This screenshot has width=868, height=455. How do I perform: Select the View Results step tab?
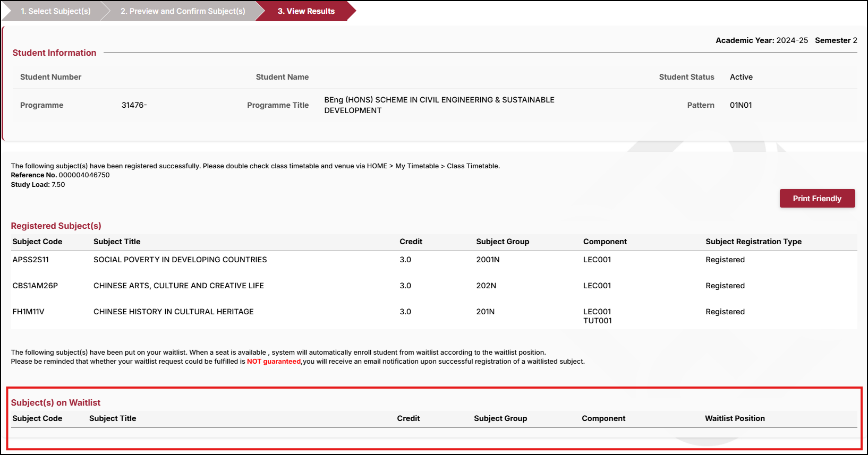(x=305, y=11)
